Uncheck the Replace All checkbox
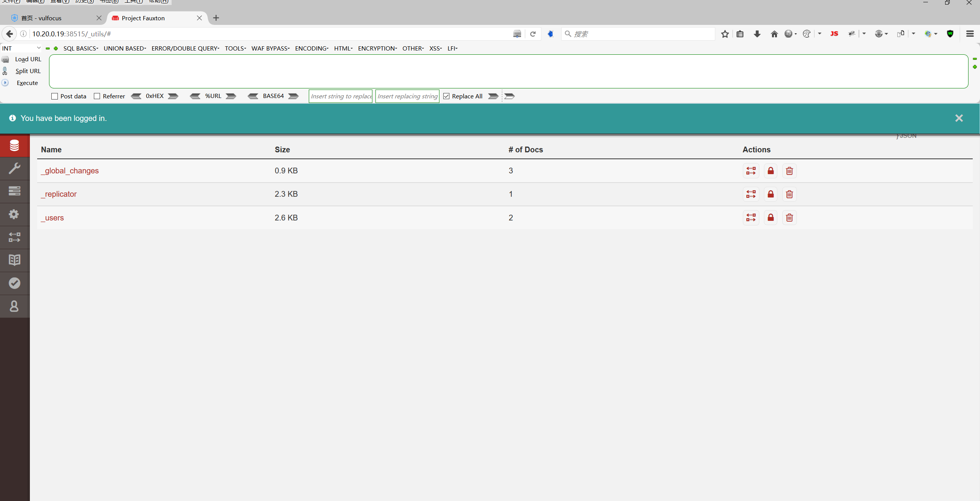 pos(446,96)
